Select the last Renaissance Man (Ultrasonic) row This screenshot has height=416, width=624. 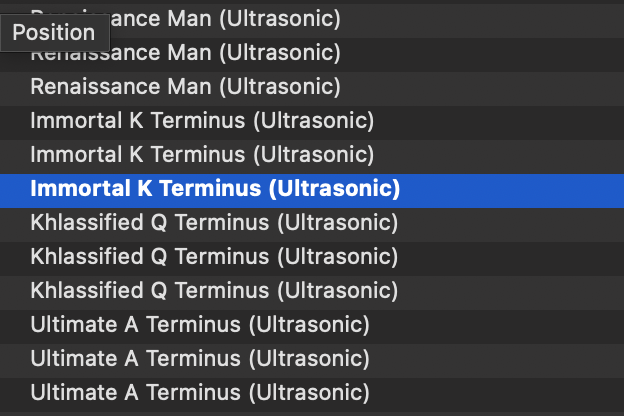(x=185, y=86)
